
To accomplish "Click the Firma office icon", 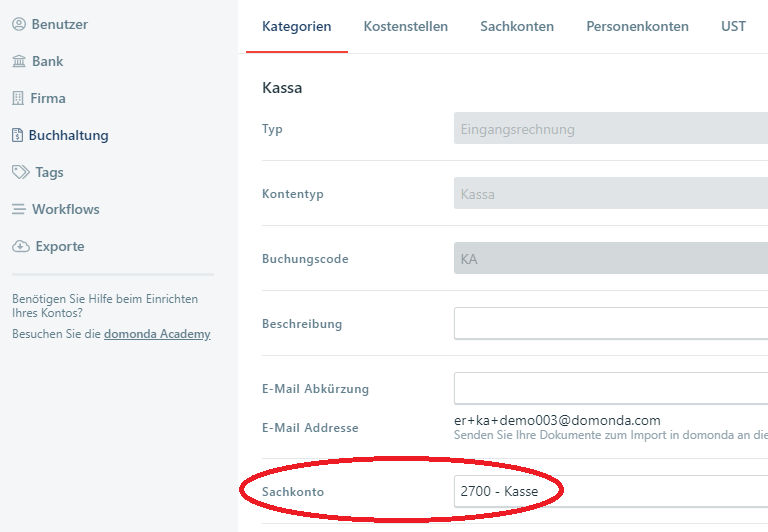I will 18,98.
